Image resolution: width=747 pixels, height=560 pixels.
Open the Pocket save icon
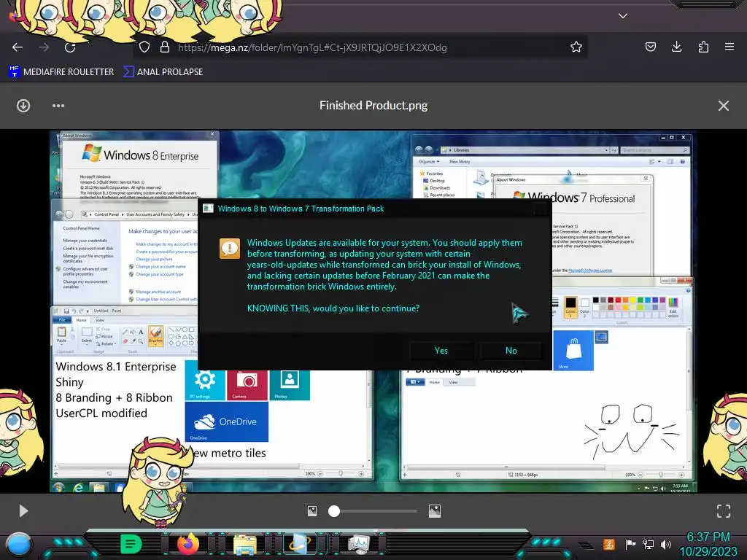(x=650, y=47)
